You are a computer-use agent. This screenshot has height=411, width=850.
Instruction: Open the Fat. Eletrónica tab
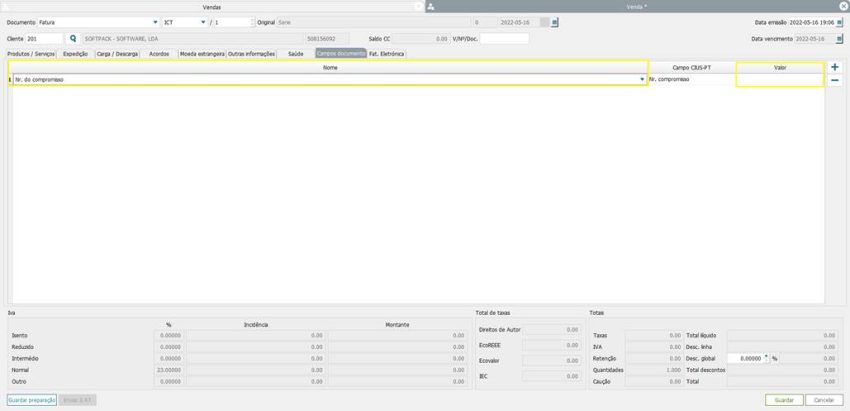pyautogui.click(x=386, y=53)
